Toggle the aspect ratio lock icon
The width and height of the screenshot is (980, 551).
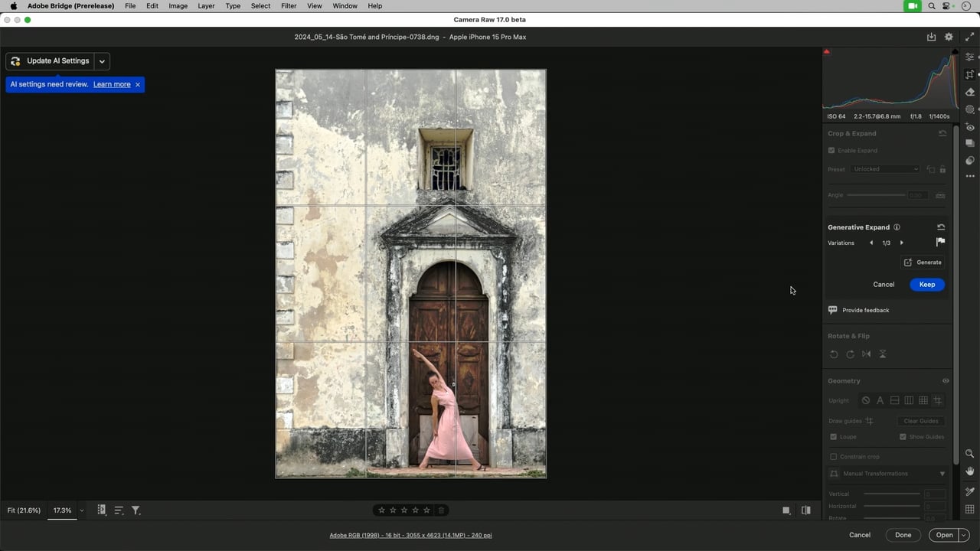click(942, 169)
